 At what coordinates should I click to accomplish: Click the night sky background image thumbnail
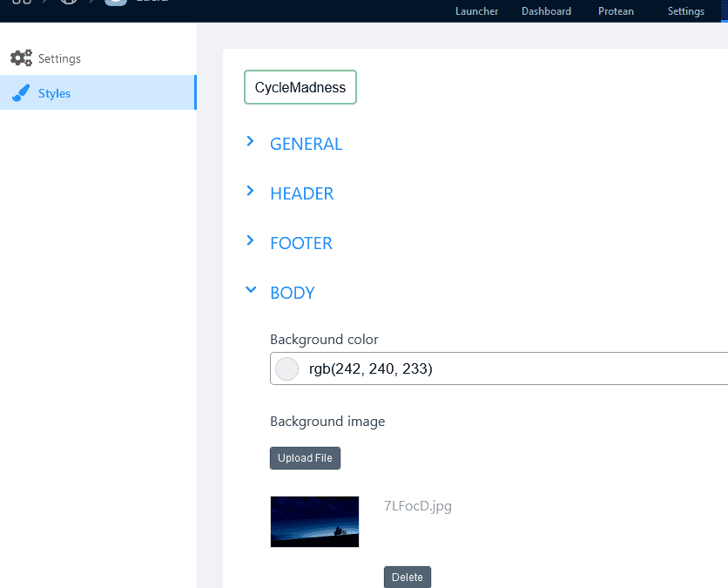pos(314,522)
